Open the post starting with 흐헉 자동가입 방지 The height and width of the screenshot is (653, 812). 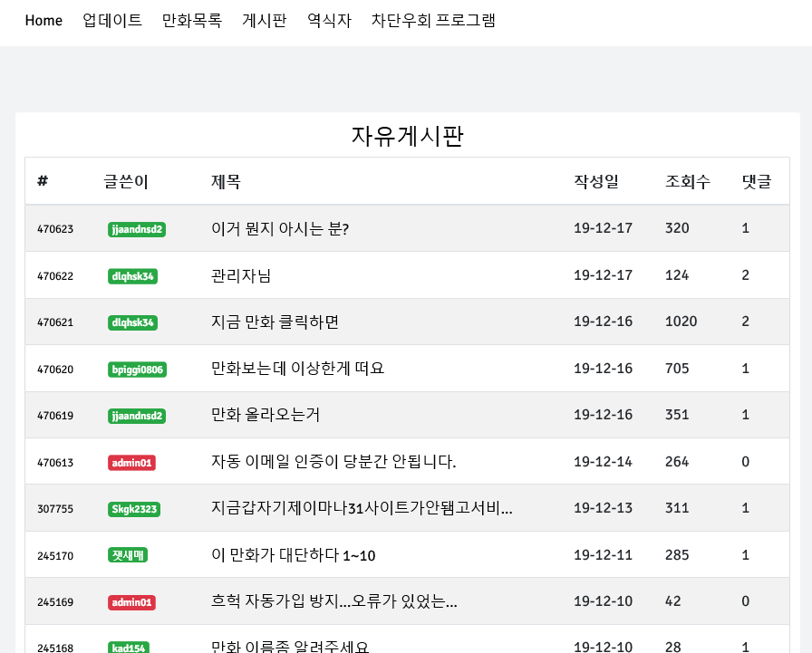coord(333,601)
